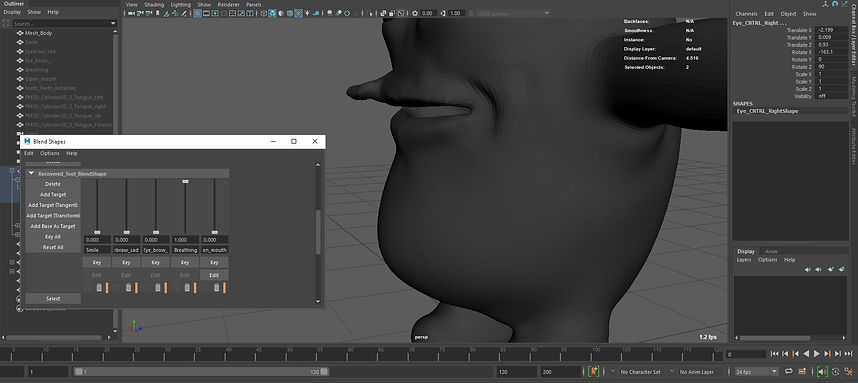Toggle the loop playback icon
This screenshot has height=383, width=858.
pos(789,372)
